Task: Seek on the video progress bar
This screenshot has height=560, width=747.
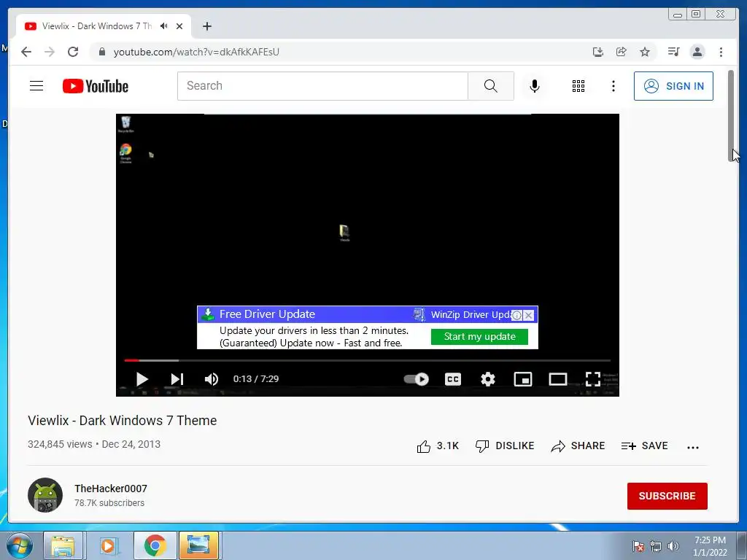Action: click(368, 360)
